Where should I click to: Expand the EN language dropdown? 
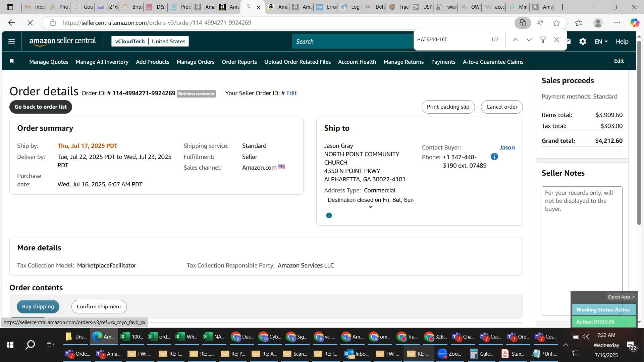pyautogui.click(x=601, y=42)
